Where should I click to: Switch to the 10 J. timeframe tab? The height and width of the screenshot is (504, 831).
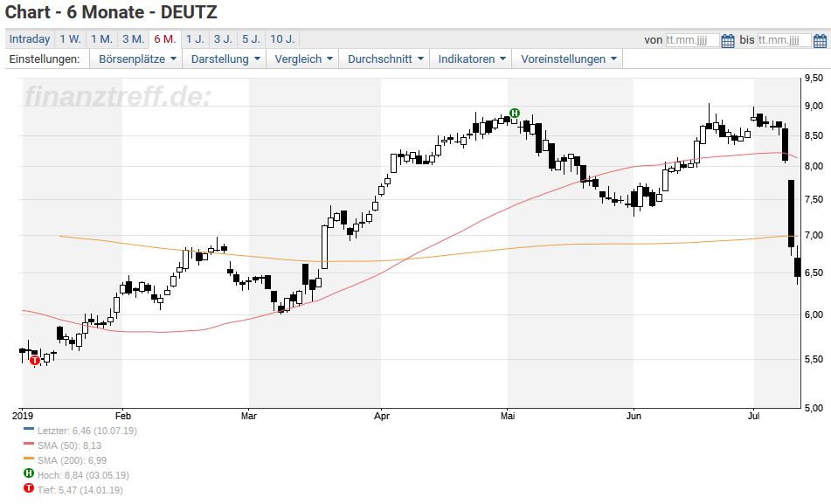point(282,39)
